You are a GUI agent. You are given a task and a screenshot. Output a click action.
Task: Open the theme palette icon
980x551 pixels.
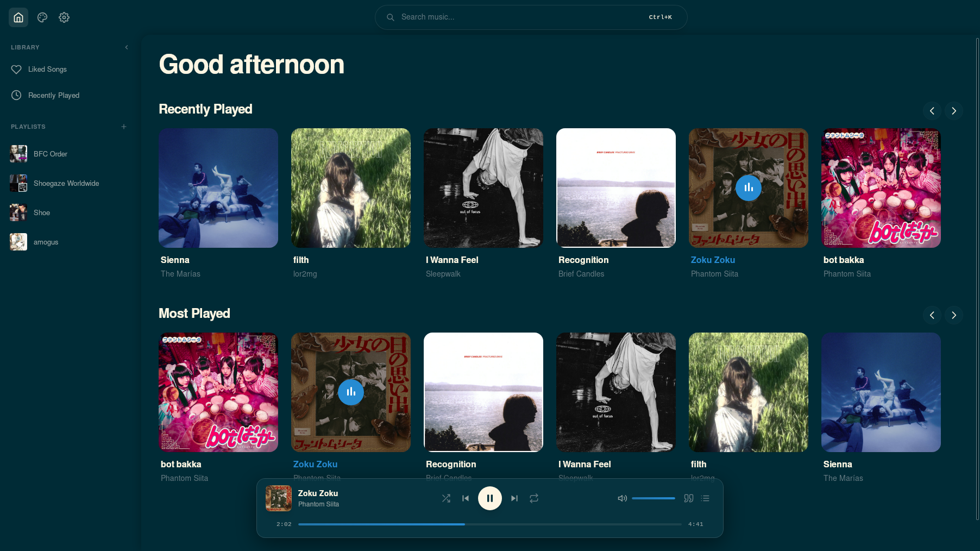click(42, 17)
